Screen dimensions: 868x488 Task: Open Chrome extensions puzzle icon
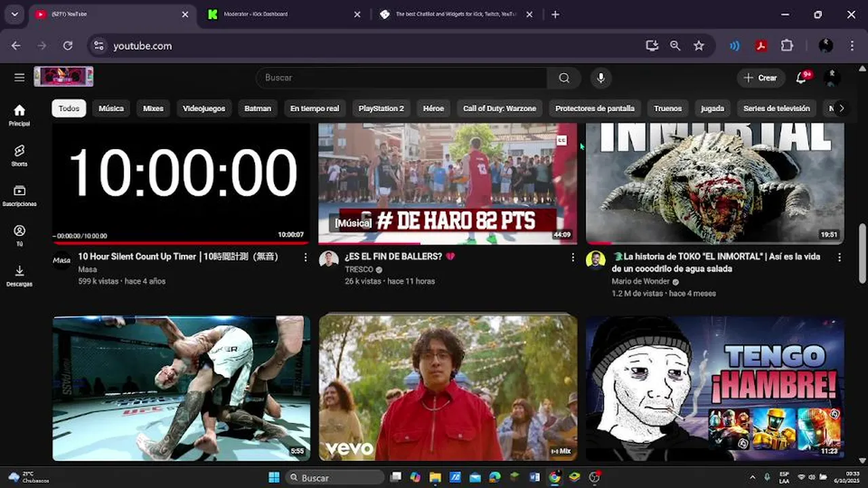coord(787,45)
